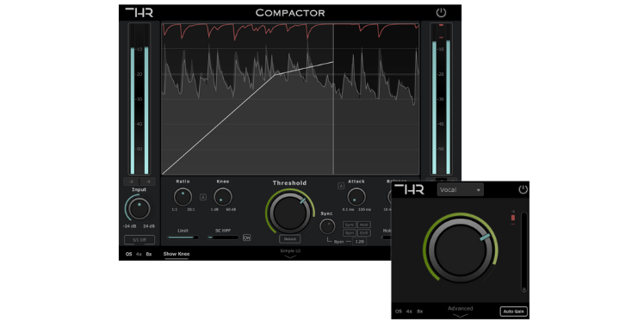Open the Vocal preset dropdown
Viewport: 644px width, 321px height.
click(x=461, y=189)
